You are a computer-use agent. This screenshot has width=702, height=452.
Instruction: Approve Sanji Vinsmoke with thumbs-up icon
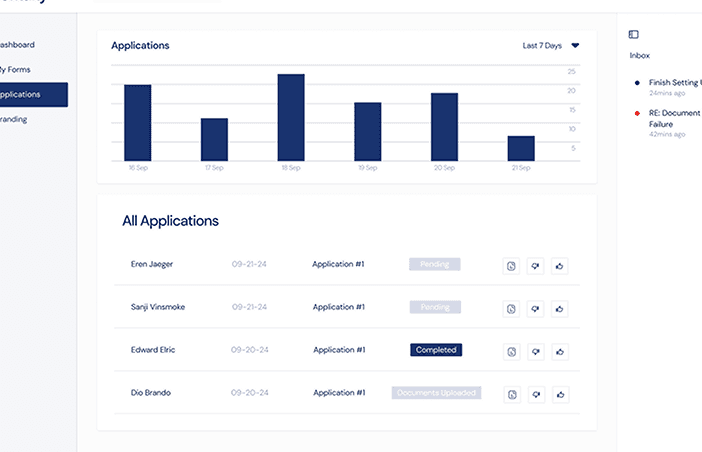point(560,309)
